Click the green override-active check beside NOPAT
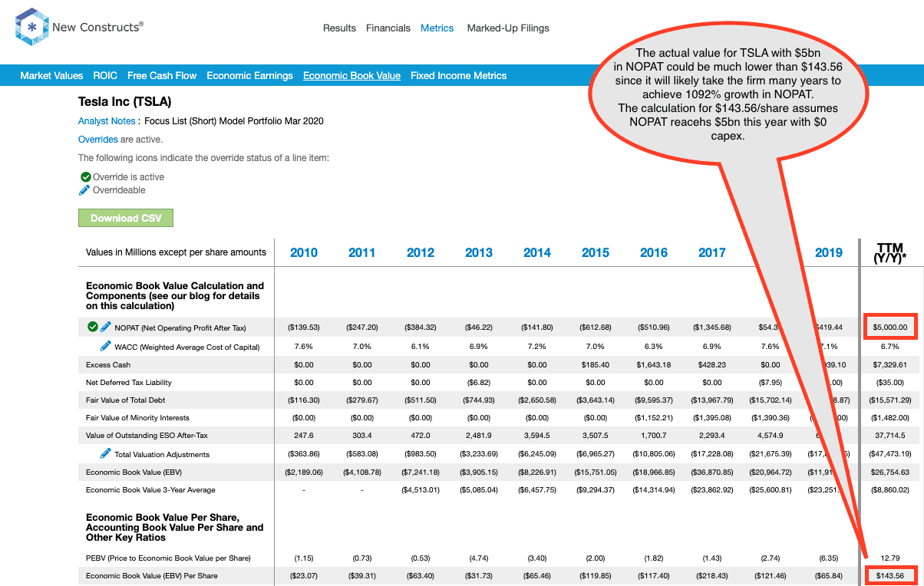This screenshot has height=586, width=924. [x=93, y=327]
